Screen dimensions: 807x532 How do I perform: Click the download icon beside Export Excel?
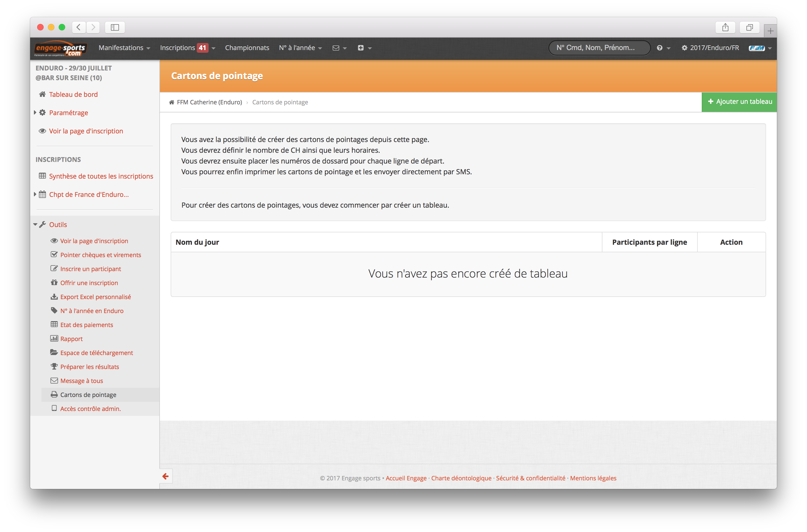[x=54, y=297]
